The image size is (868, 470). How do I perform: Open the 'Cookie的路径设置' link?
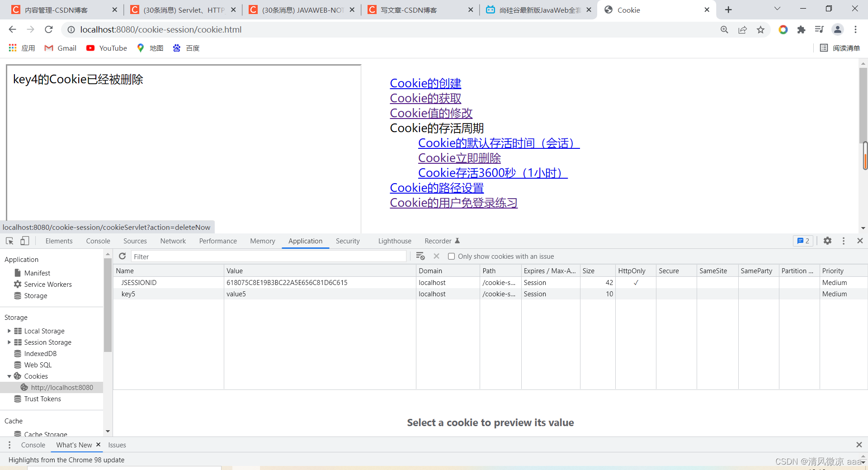coord(437,188)
